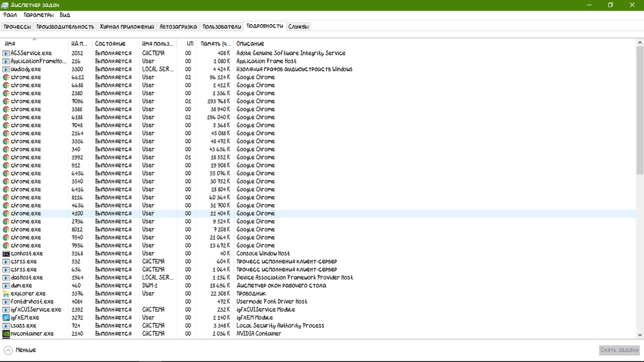Viewport: 644px width, 362px height.
Task: Click the PID value 5168
Action: tap(77, 253)
